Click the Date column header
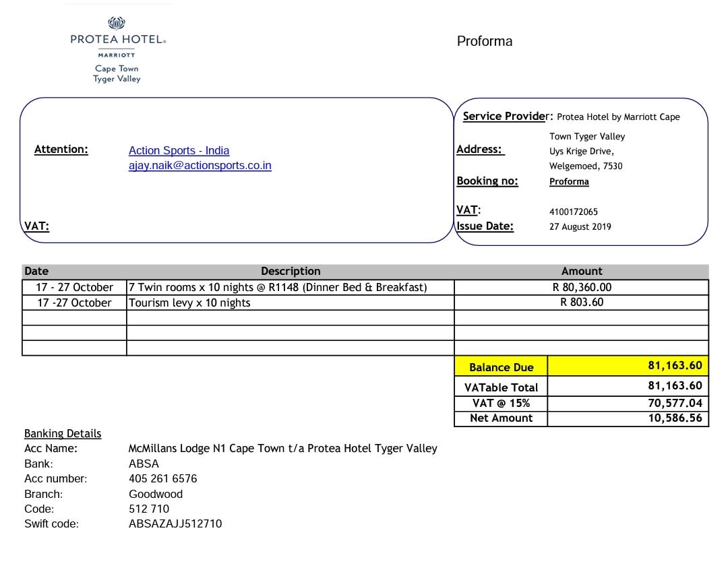The width and height of the screenshot is (728, 572). pos(36,271)
